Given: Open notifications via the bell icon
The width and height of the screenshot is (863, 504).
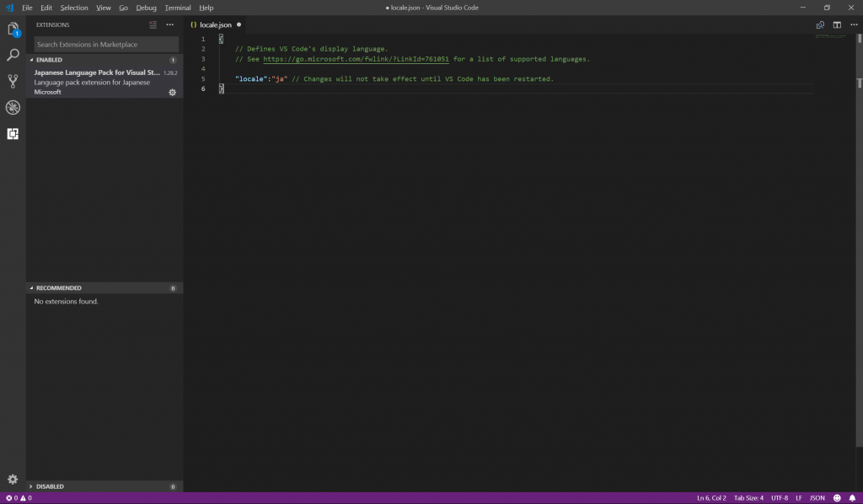Looking at the screenshot, I should click(854, 497).
